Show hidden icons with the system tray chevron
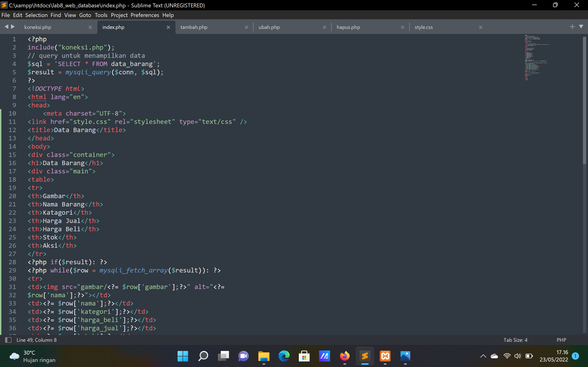The width and height of the screenshot is (588, 367). coord(483,356)
